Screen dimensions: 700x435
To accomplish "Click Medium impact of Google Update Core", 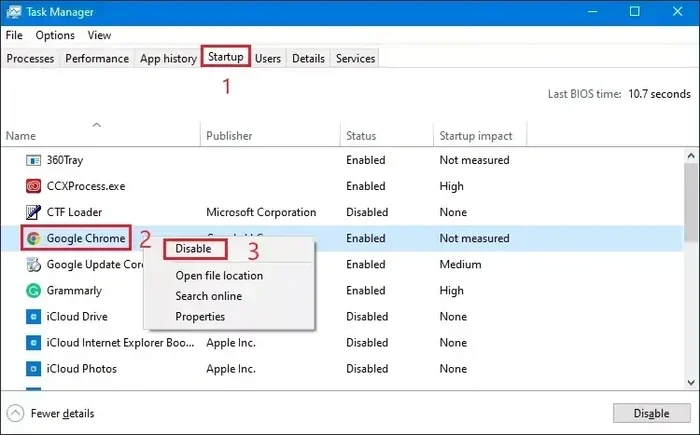I will [460, 264].
